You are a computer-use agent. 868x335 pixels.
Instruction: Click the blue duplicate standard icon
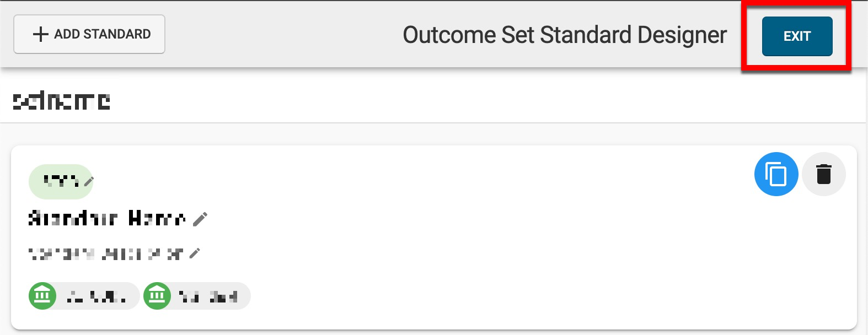(776, 174)
